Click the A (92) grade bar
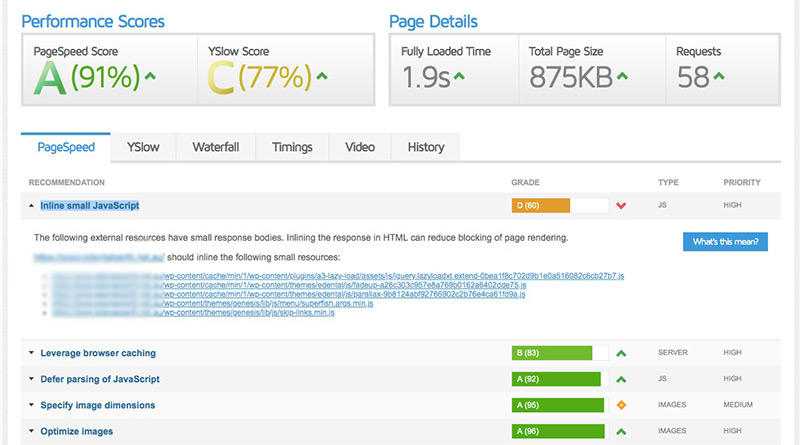The height and width of the screenshot is (445, 800). pos(560,379)
